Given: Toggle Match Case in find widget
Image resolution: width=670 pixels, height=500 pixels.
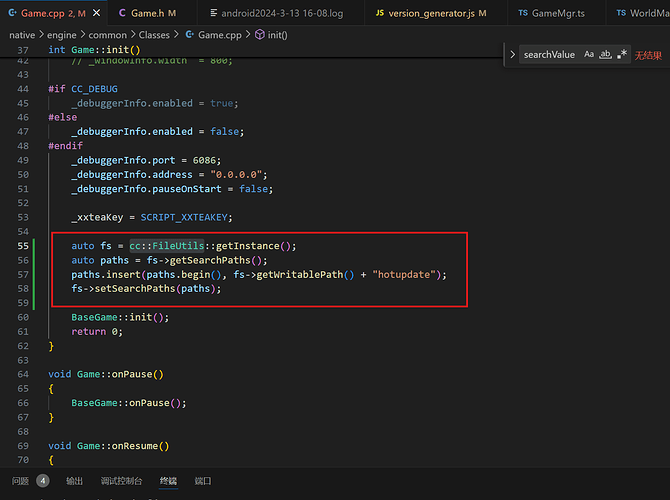Looking at the screenshot, I should pyautogui.click(x=589, y=54).
